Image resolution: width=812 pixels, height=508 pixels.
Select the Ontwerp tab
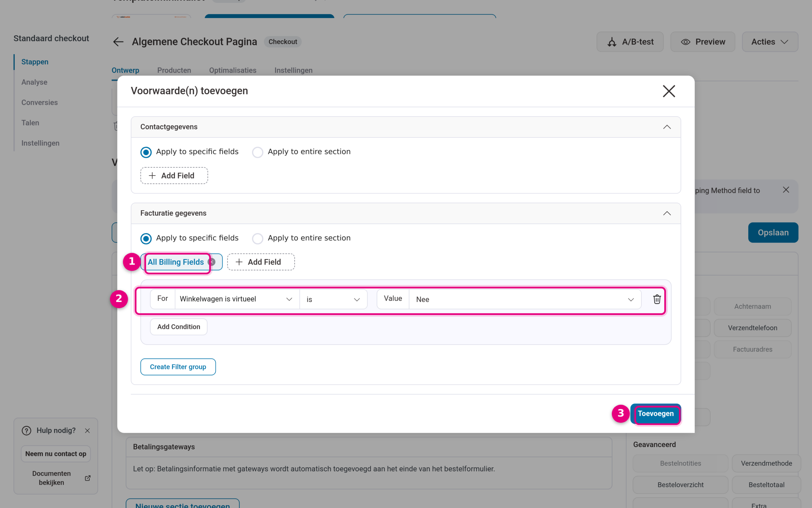pyautogui.click(x=125, y=70)
